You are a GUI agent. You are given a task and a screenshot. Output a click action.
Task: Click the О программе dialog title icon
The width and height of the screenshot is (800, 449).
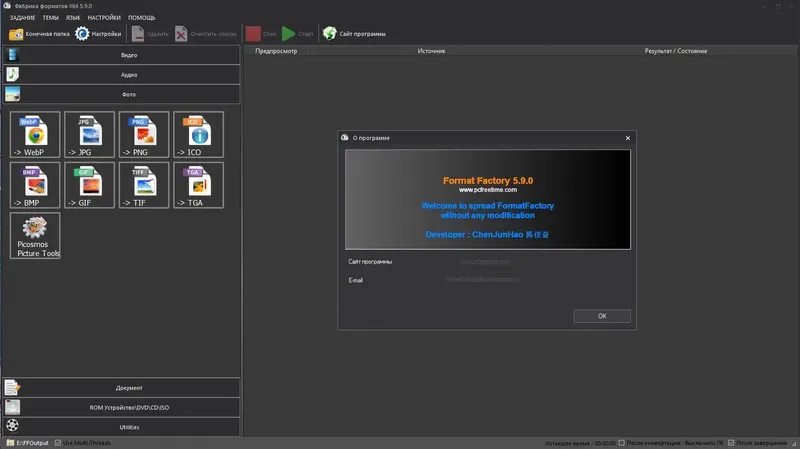[345, 138]
